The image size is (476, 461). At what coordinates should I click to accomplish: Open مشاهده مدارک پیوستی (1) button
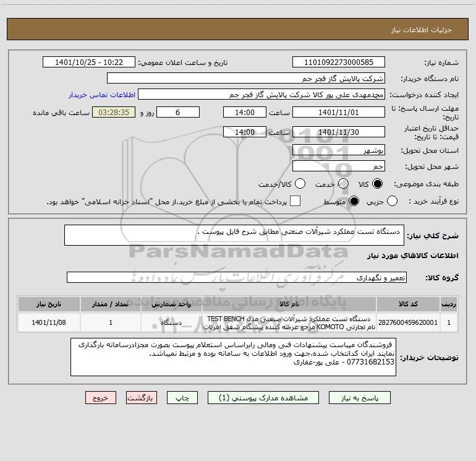[x=263, y=398]
